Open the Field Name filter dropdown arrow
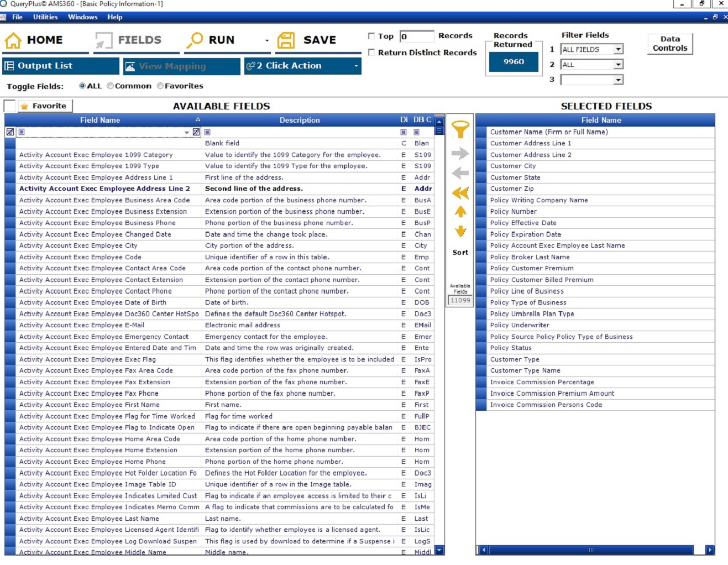 tap(187, 132)
